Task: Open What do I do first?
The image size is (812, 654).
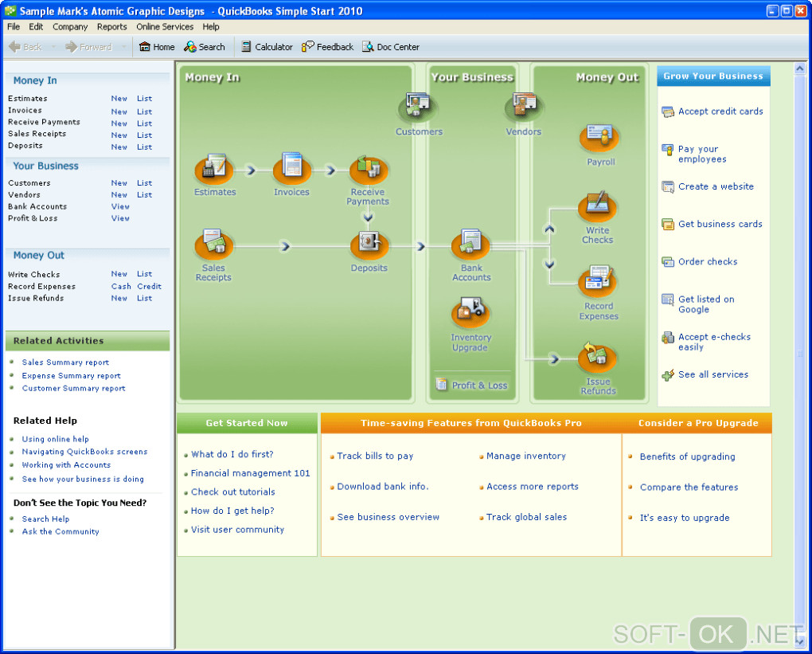Action: pos(232,454)
